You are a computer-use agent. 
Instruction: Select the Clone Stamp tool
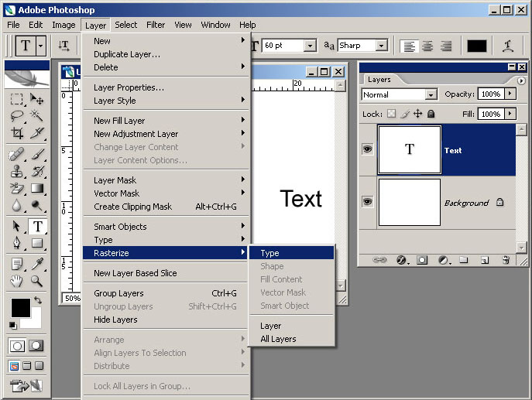point(17,171)
